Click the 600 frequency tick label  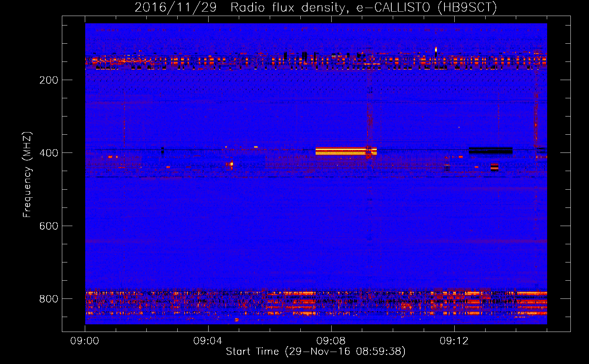pyautogui.click(x=49, y=226)
